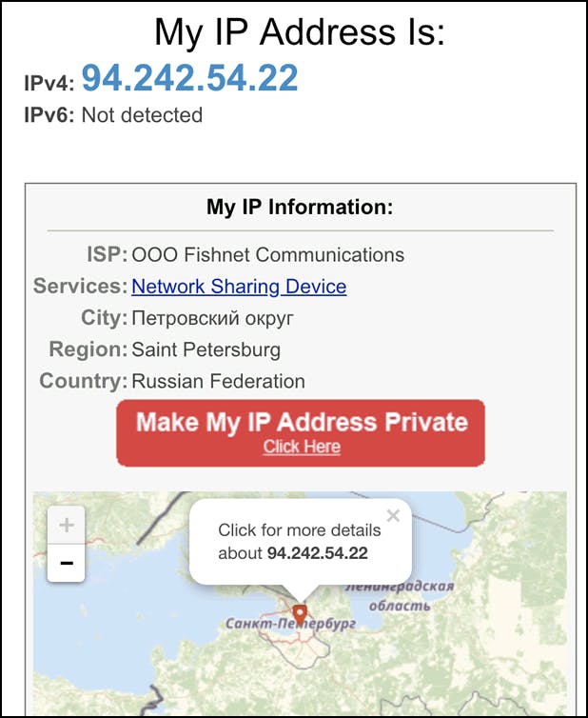Click the red location pin marker
This screenshot has height=718, width=588.
pyautogui.click(x=300, y=615)
